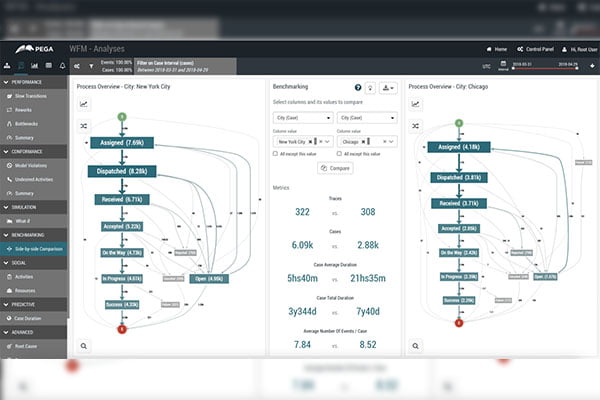Viewport: 600px width, 400px height.
Task: Click the magnifier search icon under New York map
Action: [82, 345]
